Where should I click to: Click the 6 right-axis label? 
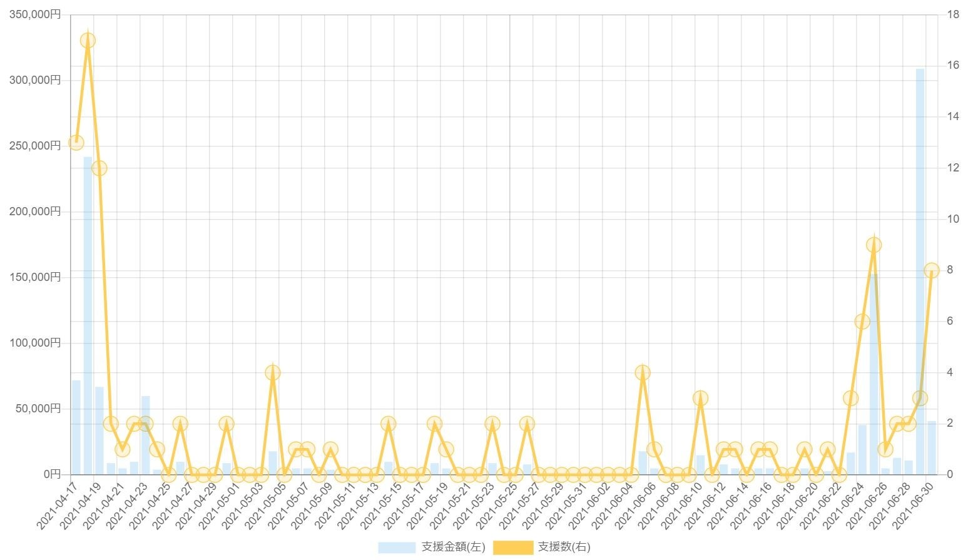(x=950, y=321)
